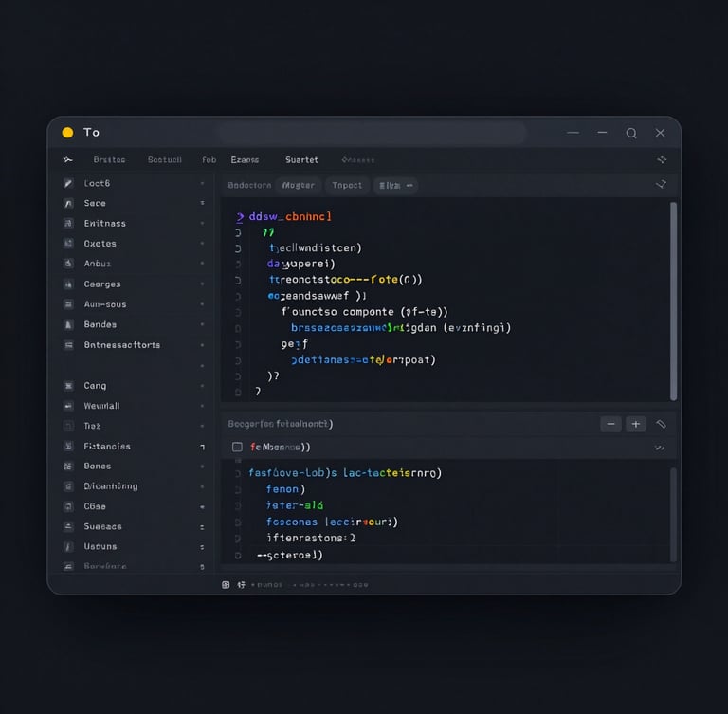Click the icon beside the Cang row
728x714 pixels.
click(68, 386)
